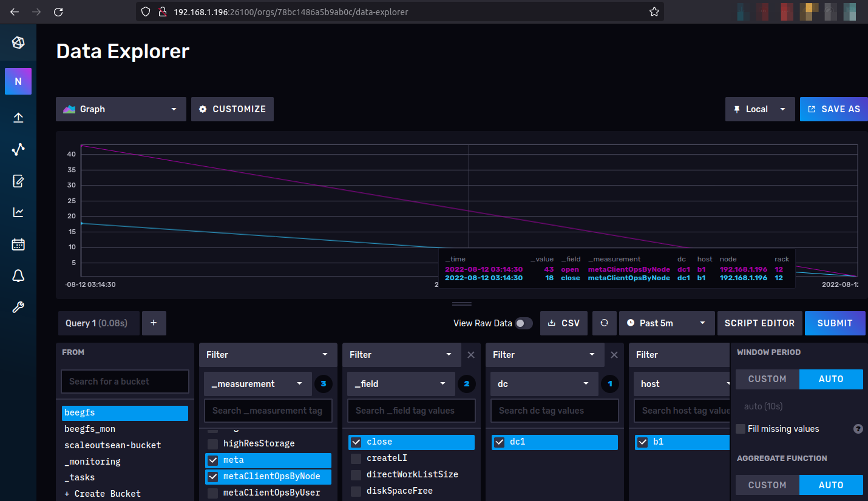Open Notebooks icon in sidebar
Viewport: 868px width, 501px height.
point(18,181)
